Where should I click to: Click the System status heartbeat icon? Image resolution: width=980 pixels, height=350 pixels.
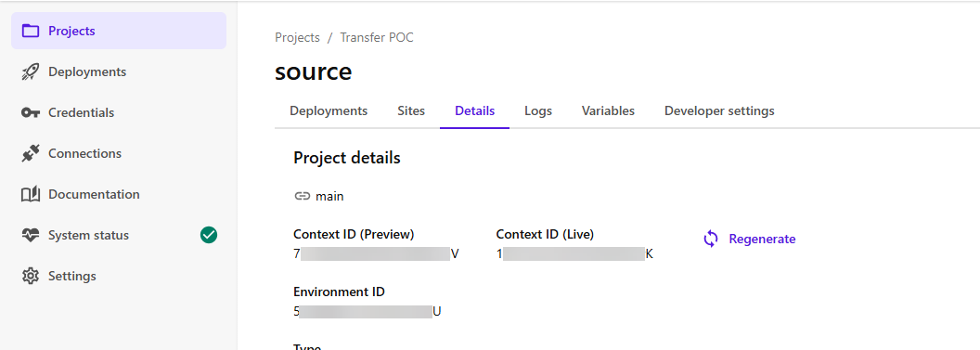tap(30, 235)
